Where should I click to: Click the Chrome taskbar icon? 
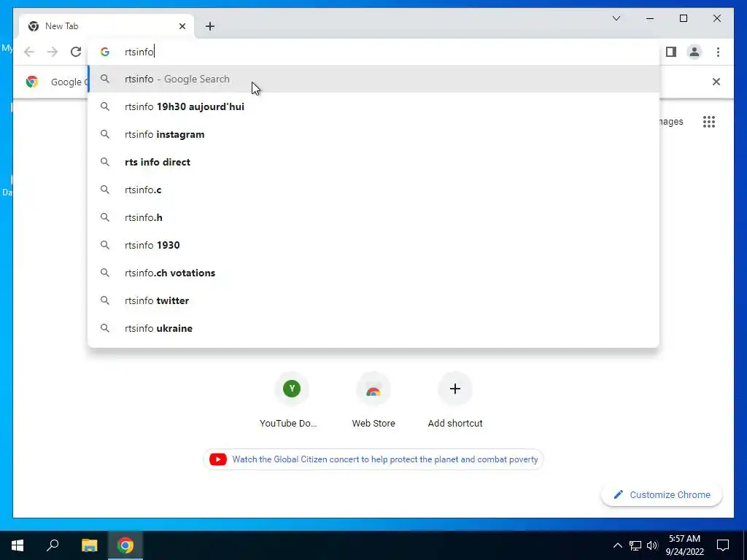click(125, 545)
